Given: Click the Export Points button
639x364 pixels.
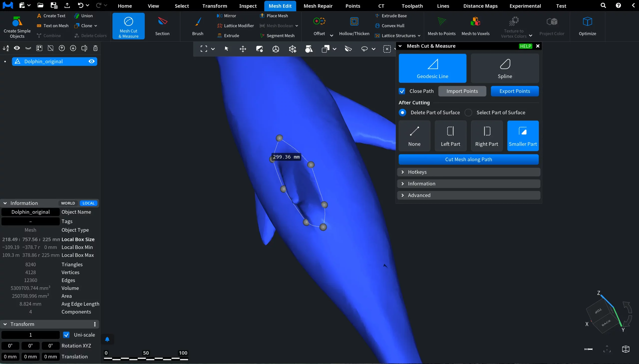Looking at the screenshot, I should (x=514, y=91).
